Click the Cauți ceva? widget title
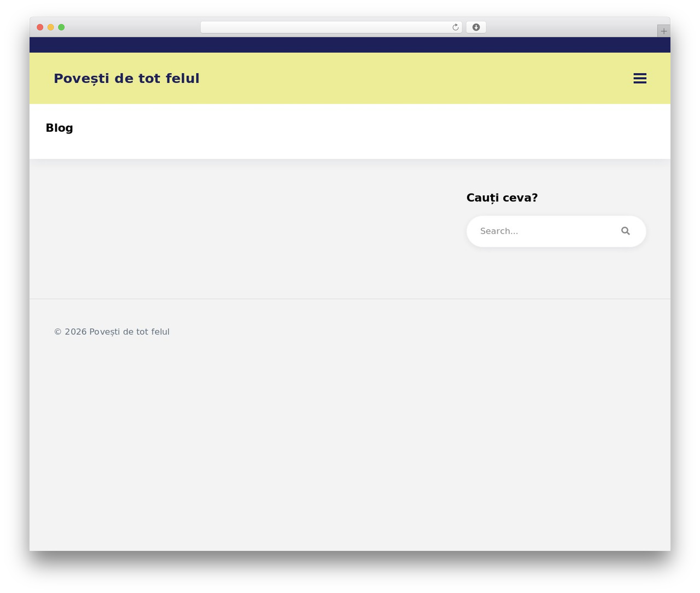 pyautogui.click(x=502, y=197)
